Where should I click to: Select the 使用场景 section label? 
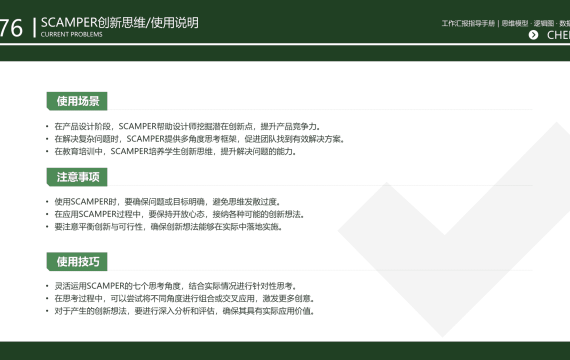point(77,101)
